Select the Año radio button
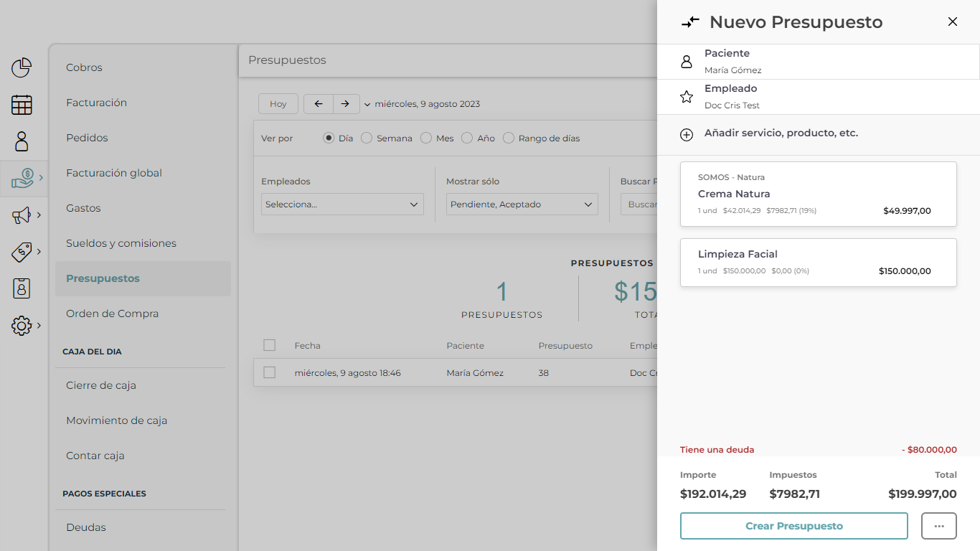 coord(467,138)
